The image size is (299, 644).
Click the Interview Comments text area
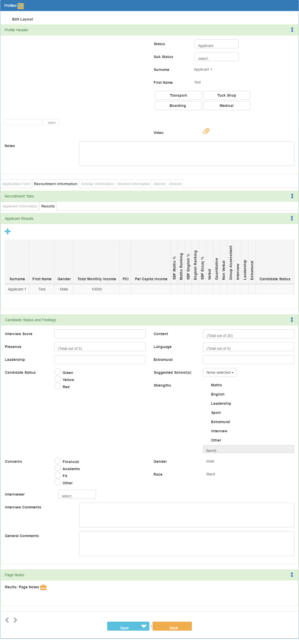(x=187, y=515)
